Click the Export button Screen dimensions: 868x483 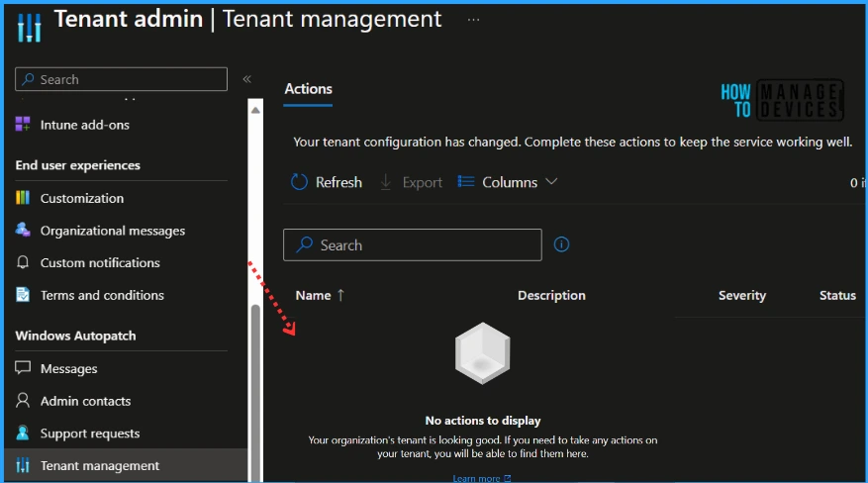coord(412,182)
